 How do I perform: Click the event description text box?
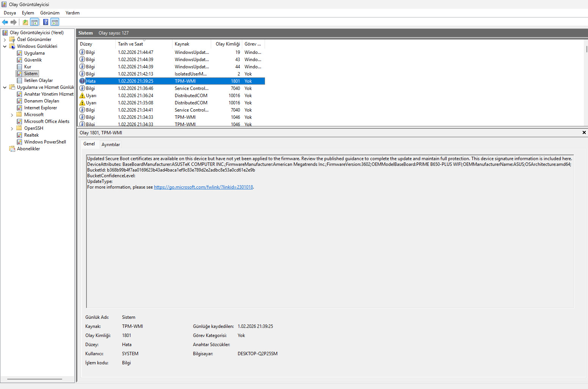pyautogui.click(x=330, y=232)
